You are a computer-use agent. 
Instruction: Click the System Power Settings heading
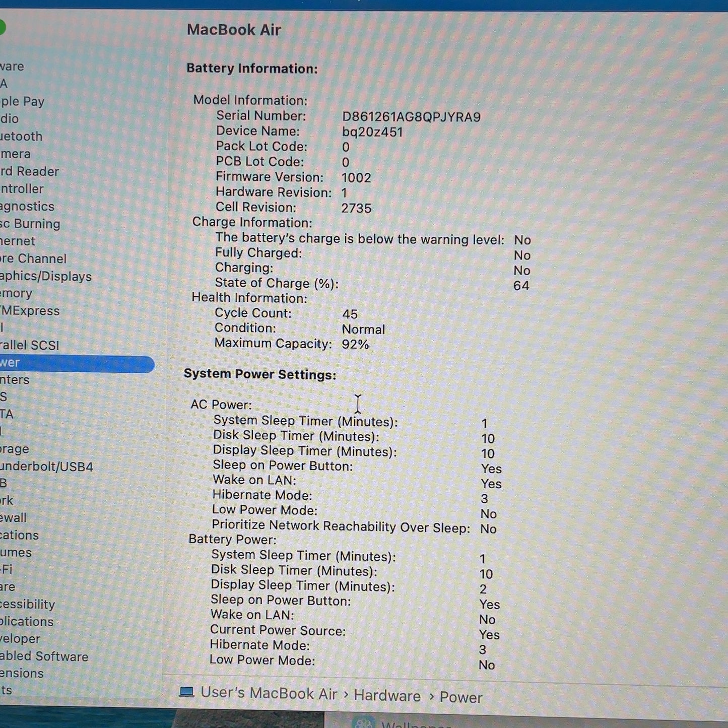[260, 374]
